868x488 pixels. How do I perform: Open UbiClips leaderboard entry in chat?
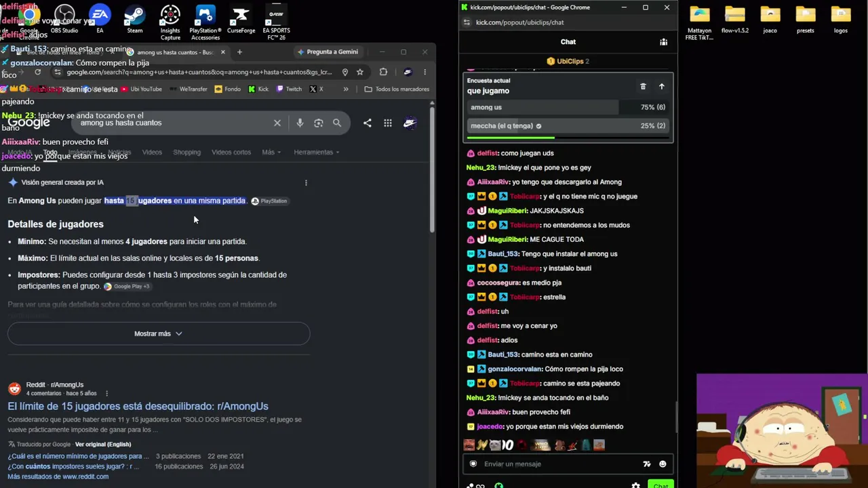pyautogui.click(x=568, y=61)
